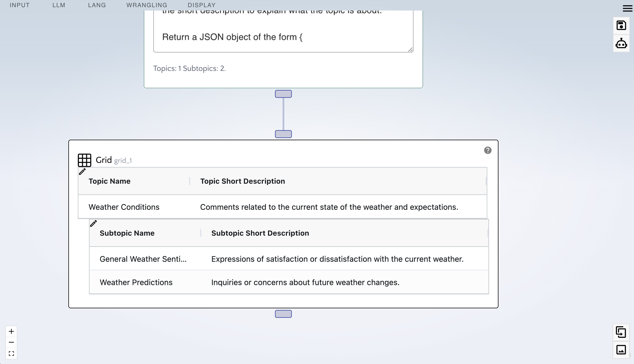This screenshot has height=364, width=634.
Task: Click the copy/export flow icon
Action: 621,332
